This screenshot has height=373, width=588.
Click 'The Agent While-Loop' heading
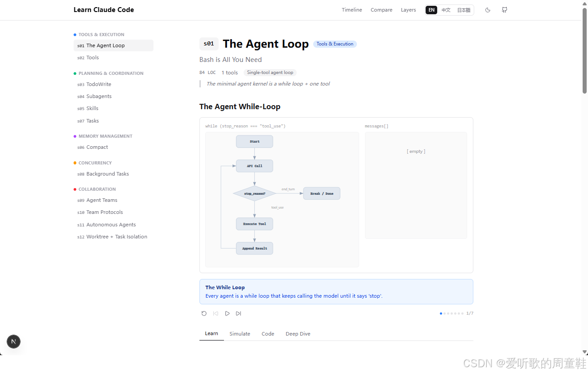[x=240, y=107]
